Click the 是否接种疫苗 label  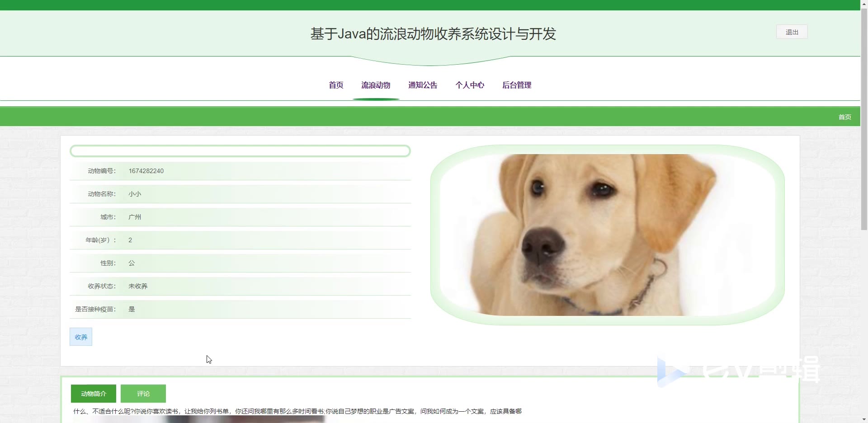95,309
